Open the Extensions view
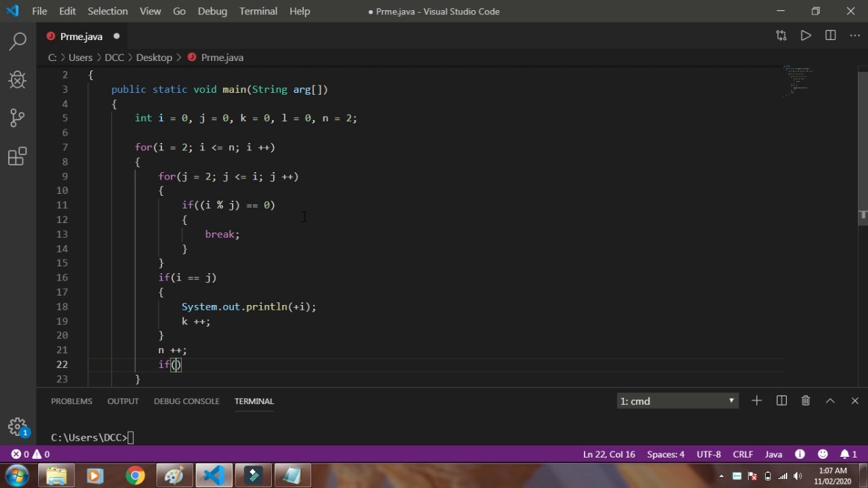 point(18,157)
